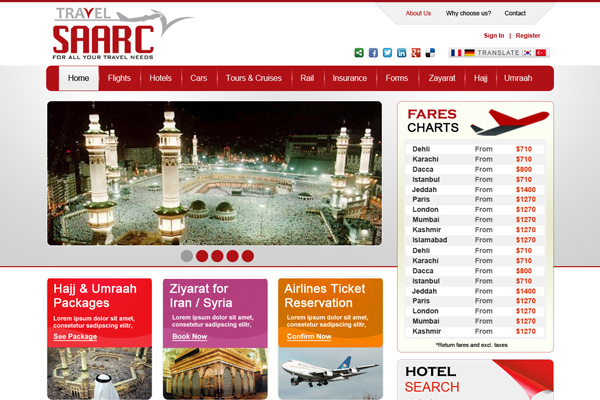Open the Zayarat menu item
This screenshot has width=600, height=400.
point(442,78)
